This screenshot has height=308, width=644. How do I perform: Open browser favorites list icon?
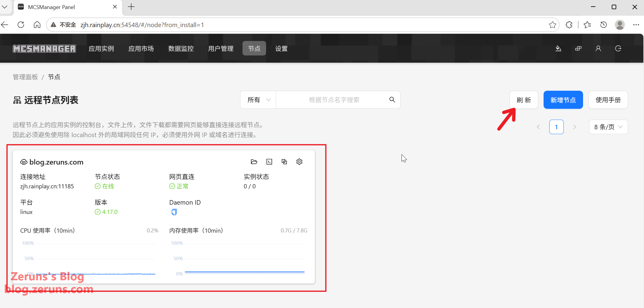pos(587,25)
